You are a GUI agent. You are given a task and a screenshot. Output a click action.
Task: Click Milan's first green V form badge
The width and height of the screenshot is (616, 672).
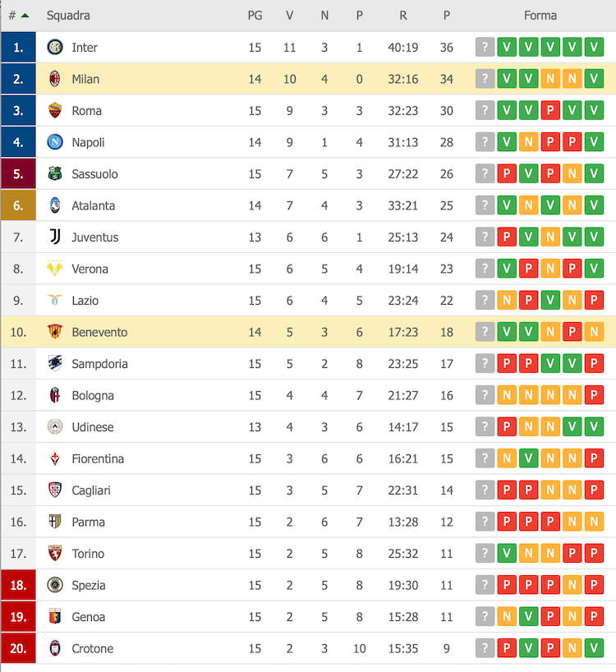point(507,79)
